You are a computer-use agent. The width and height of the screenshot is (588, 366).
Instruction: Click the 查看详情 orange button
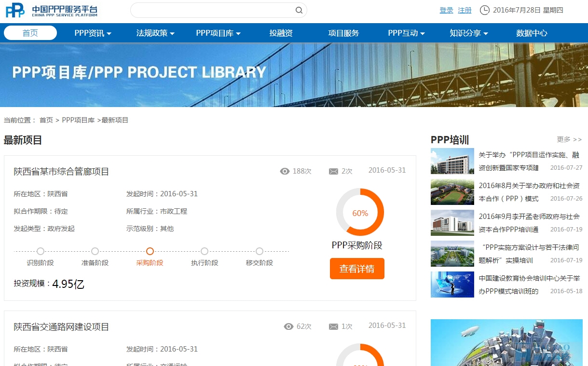tap(357, 269)
